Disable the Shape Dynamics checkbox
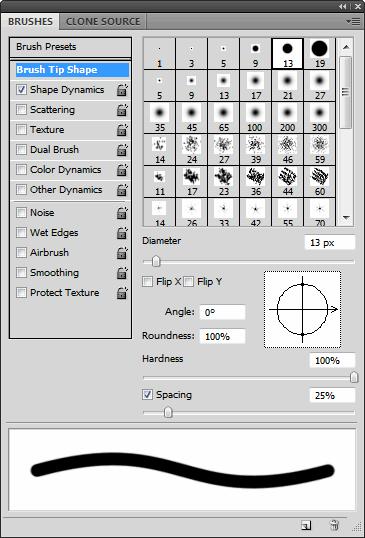 [x=21, y=90]
